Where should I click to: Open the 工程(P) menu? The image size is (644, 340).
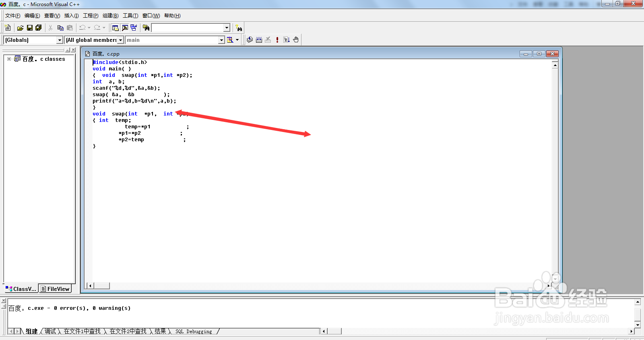[x=91, y=16]
